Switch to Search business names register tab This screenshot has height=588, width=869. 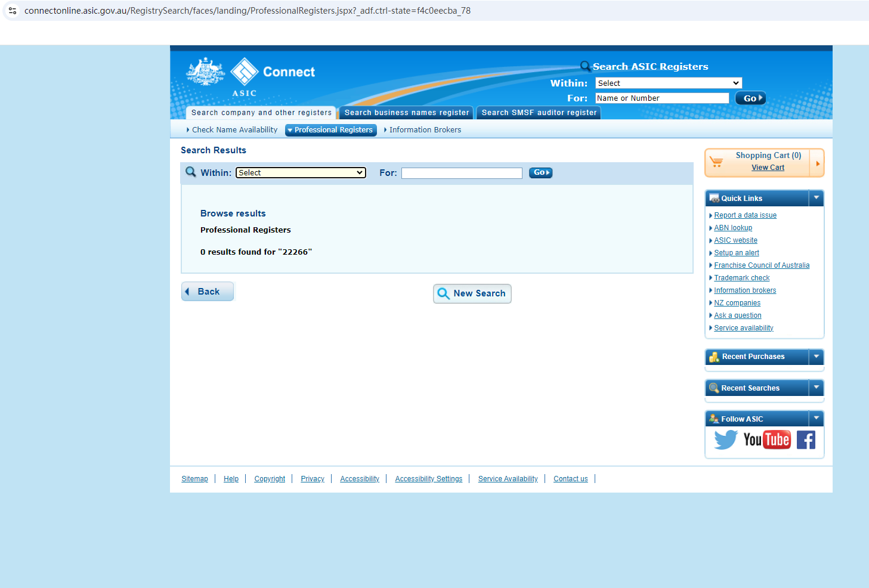(x=407, y=113)
